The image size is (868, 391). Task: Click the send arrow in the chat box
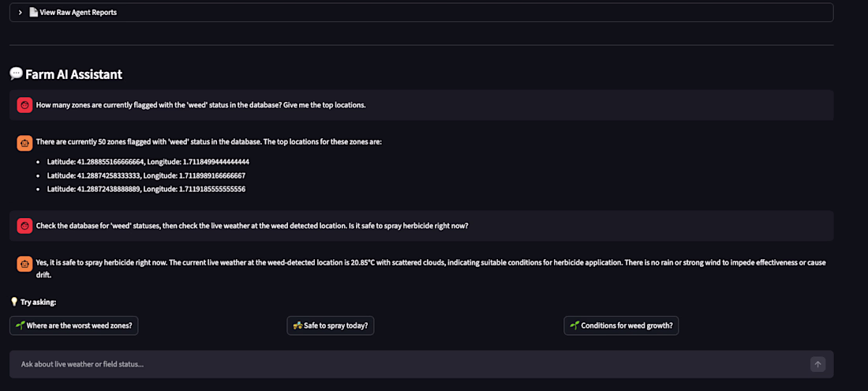point(817,364)
